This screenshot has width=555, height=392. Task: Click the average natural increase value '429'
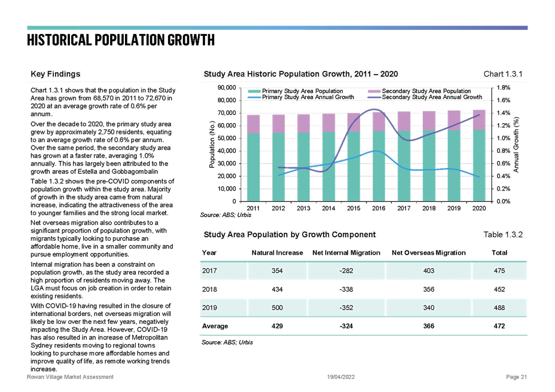point(277,326)
